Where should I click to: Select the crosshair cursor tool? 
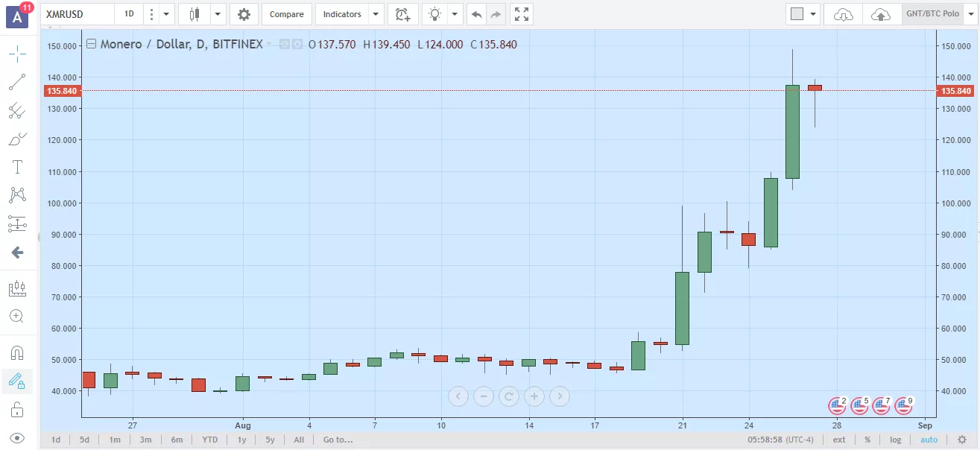(x=17, y=54)
